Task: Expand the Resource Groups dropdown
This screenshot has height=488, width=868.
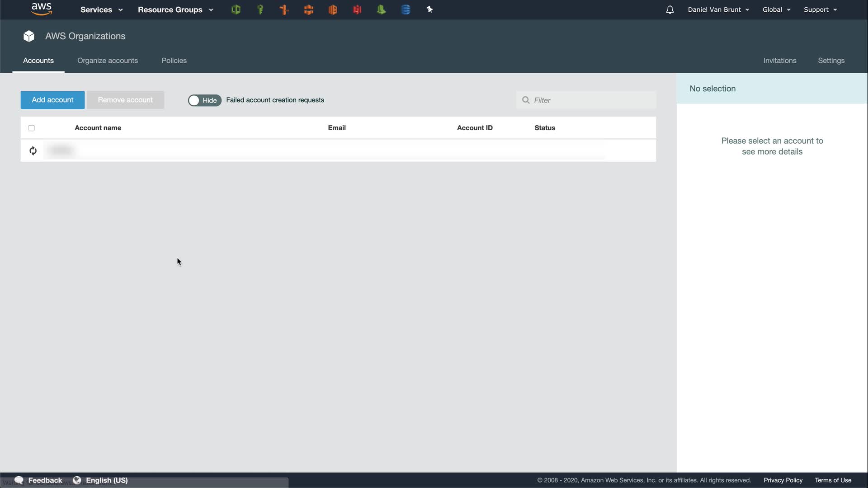Action: [175, 9]
